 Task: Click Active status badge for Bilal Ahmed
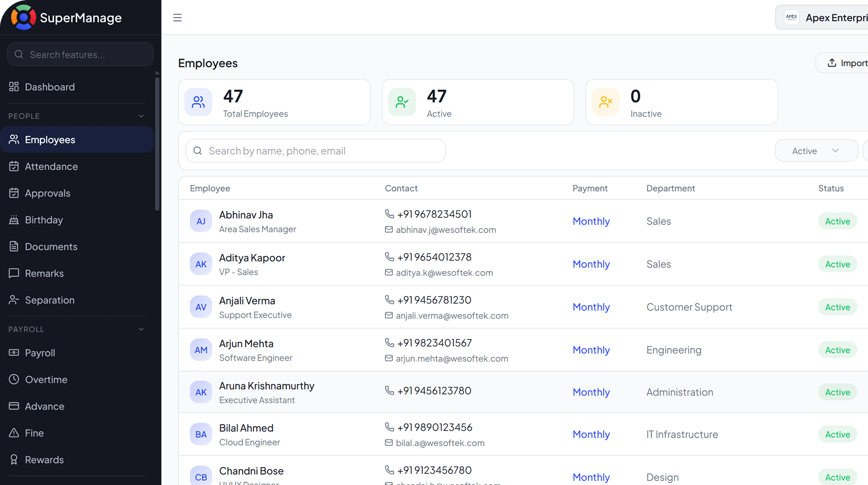[837, 434]
